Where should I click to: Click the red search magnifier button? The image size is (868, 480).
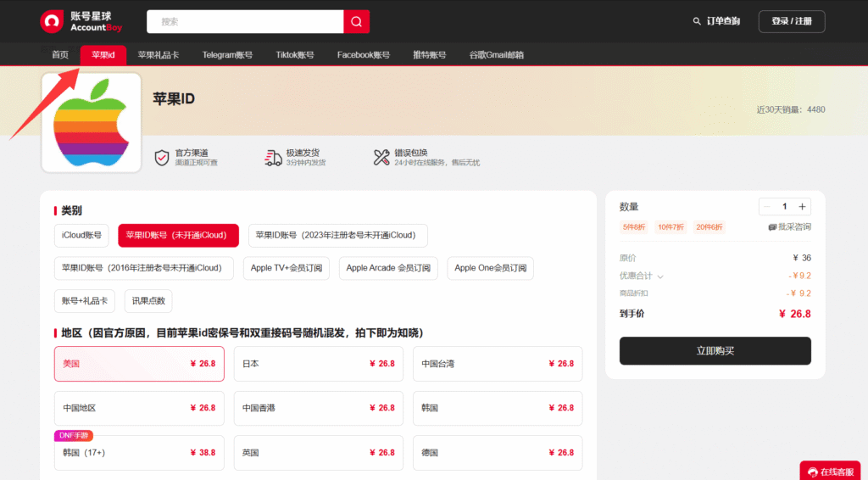point(357,21)
